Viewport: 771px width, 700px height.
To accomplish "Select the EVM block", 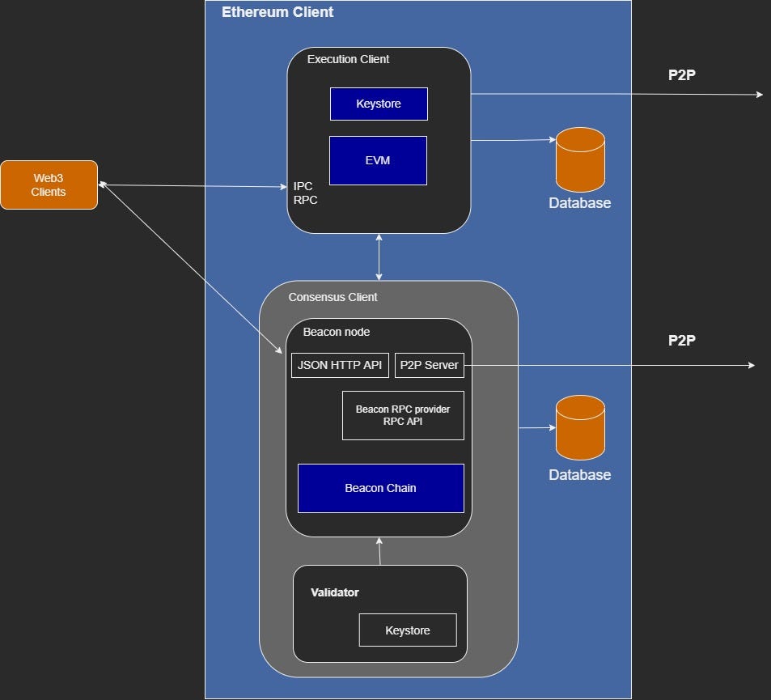I will click(378, 160).
